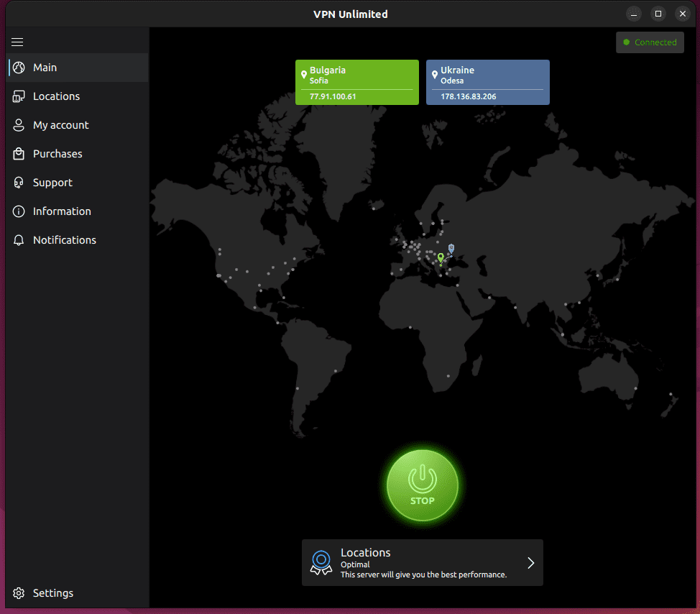Expand Locations panel with the chevron arrow

pyautogui.click(x=530, y=563)
